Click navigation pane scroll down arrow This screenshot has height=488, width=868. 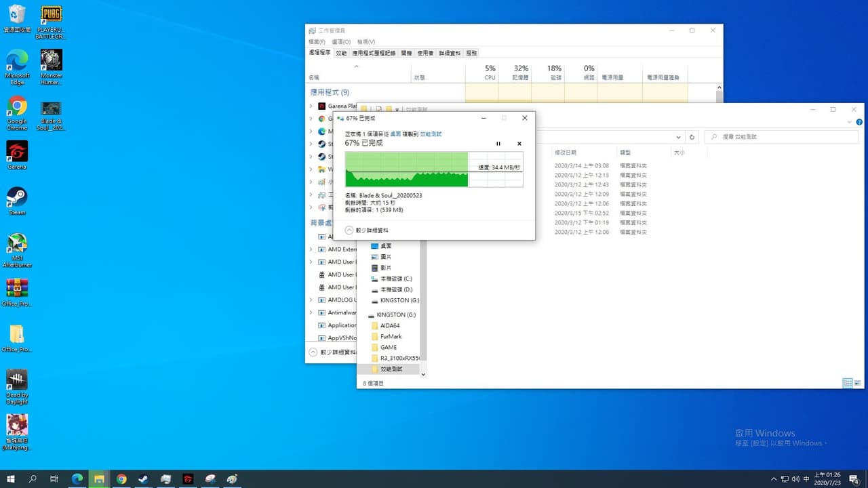coord(423,374)
